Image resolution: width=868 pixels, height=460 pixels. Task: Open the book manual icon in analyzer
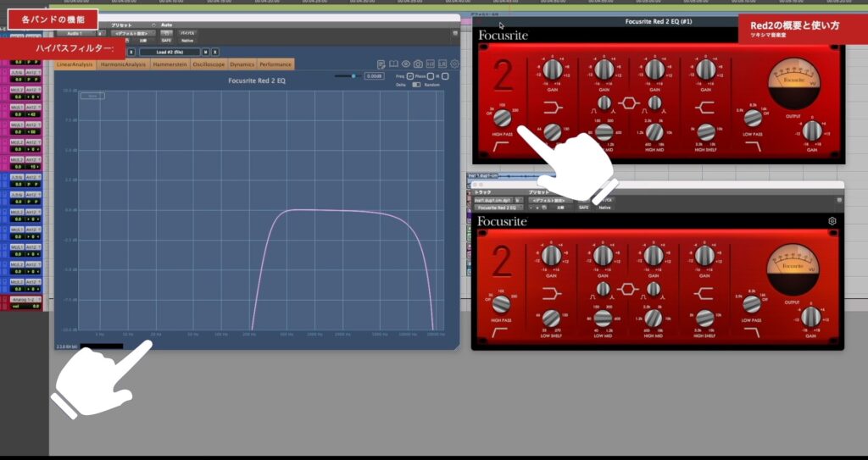[x=393, y=64]
